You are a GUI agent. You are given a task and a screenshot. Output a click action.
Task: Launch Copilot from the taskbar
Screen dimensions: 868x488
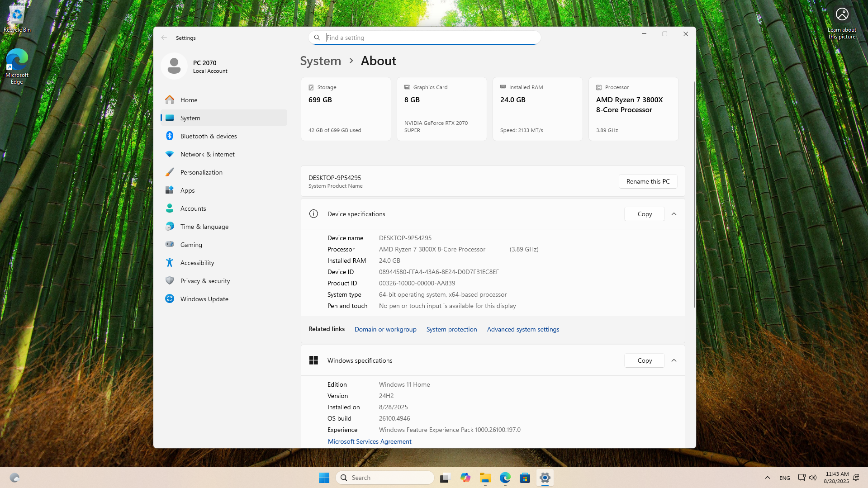465,478
